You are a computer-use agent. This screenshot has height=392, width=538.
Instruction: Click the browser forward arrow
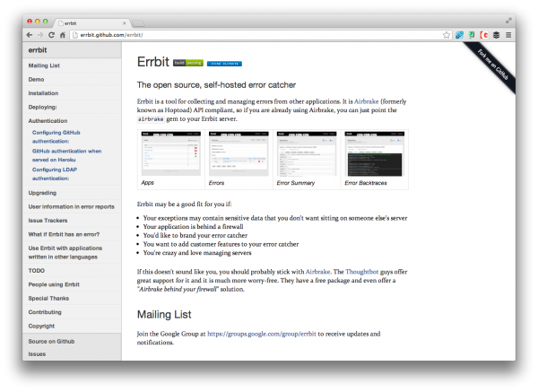(x=40, y=35)
